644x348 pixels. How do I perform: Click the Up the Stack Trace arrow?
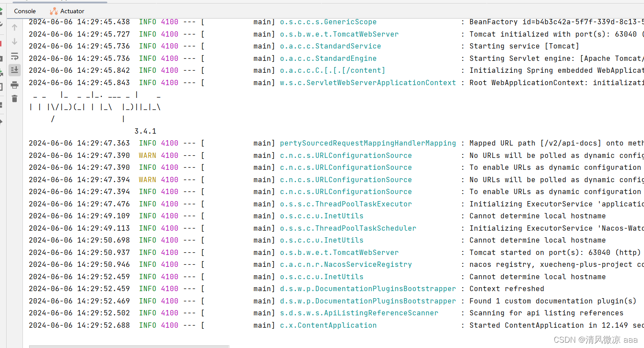[15, 27]
